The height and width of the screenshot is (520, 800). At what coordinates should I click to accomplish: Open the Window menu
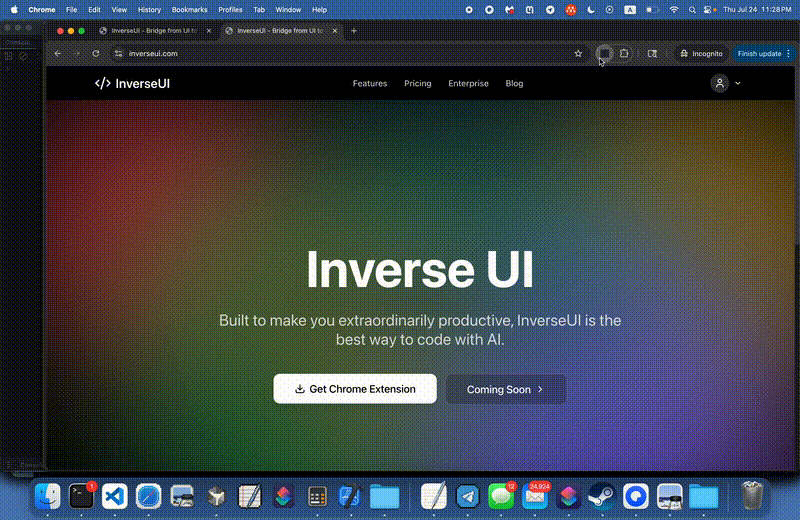[x=288, y=10]
